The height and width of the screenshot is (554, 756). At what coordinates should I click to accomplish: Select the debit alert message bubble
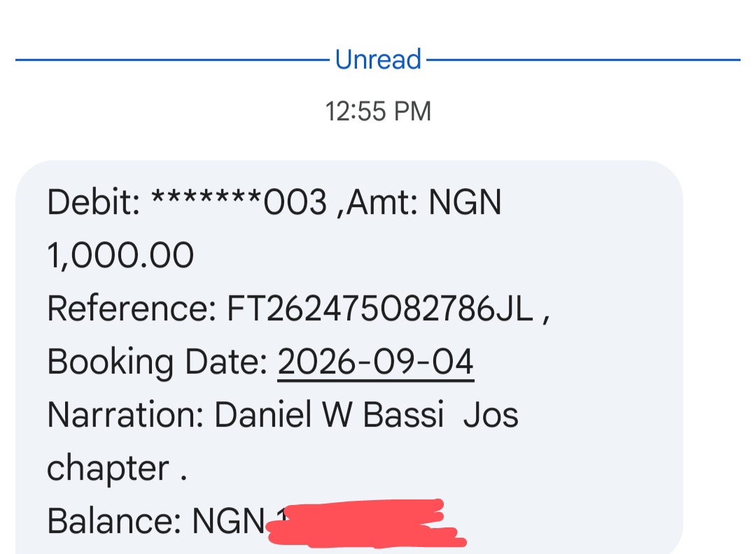(x=349, y=357)
